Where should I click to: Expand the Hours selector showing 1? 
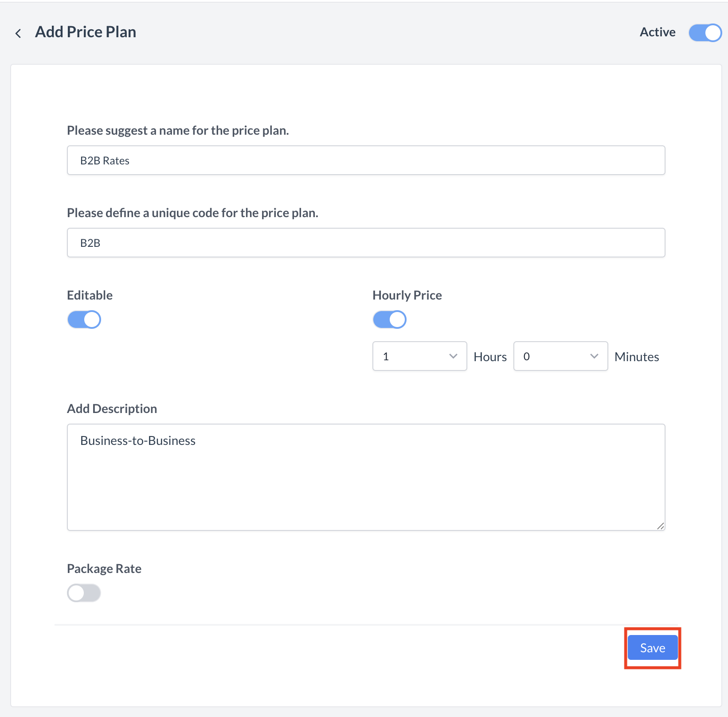coord(419,356)
